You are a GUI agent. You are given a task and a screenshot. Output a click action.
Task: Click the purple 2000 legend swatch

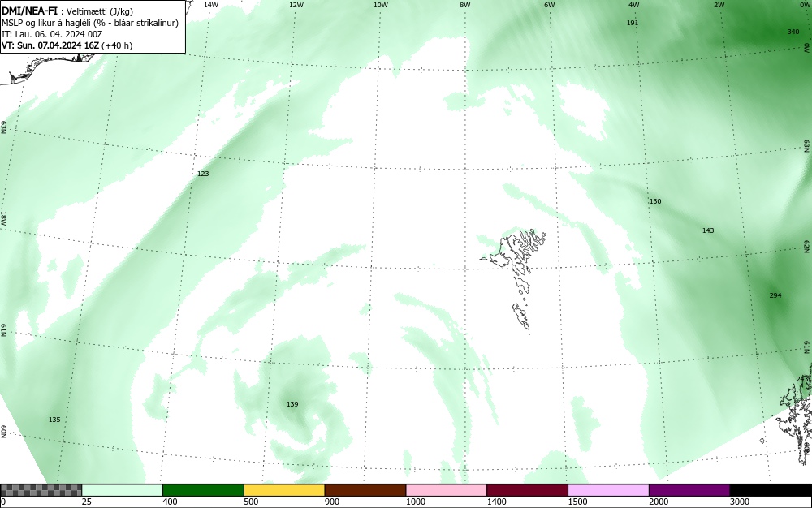[689, 490]
